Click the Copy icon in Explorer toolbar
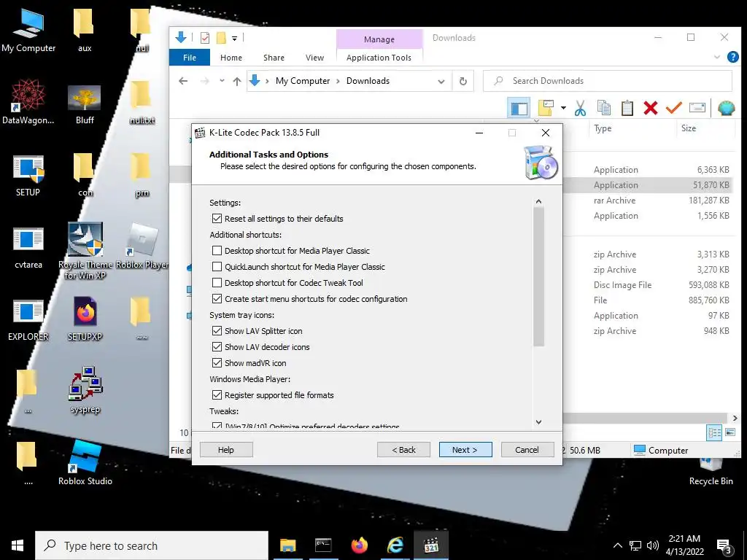 [603, 109]
